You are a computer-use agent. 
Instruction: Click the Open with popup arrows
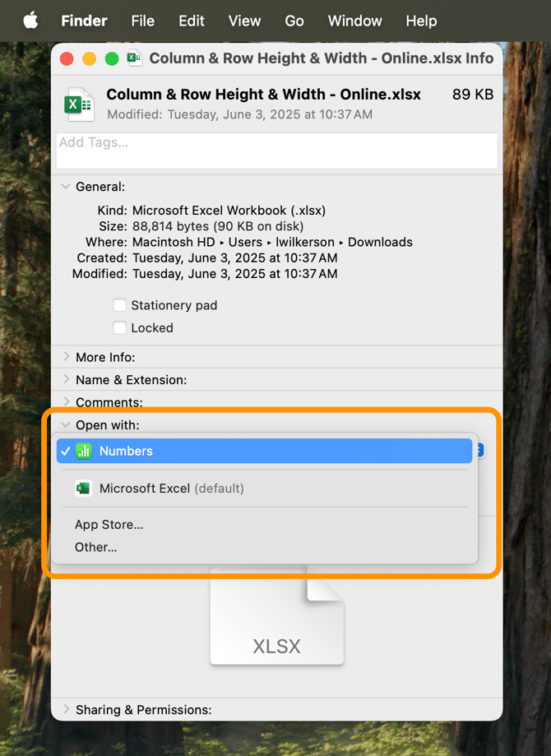[479, 451]
